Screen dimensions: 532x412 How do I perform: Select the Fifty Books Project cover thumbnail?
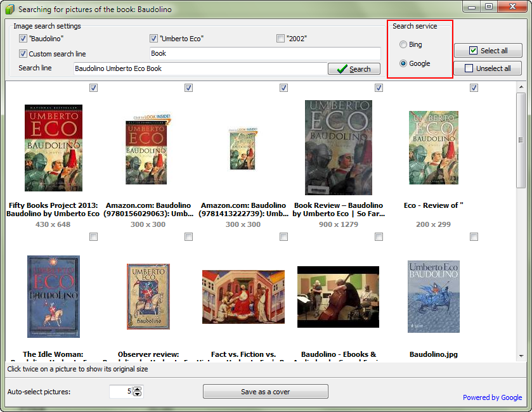(x=53, y=148)
